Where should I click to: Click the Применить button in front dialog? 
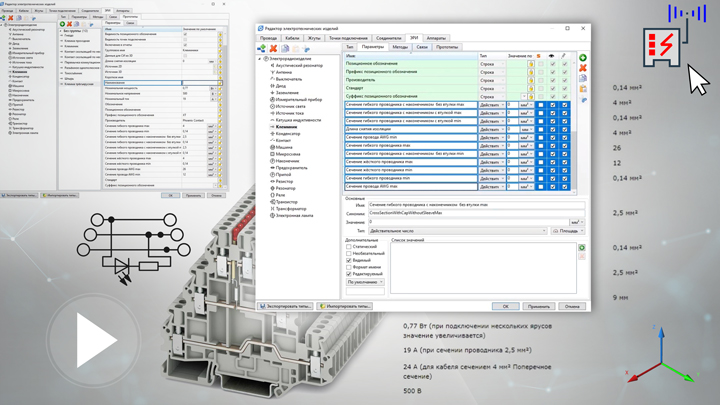click(539, 306)
